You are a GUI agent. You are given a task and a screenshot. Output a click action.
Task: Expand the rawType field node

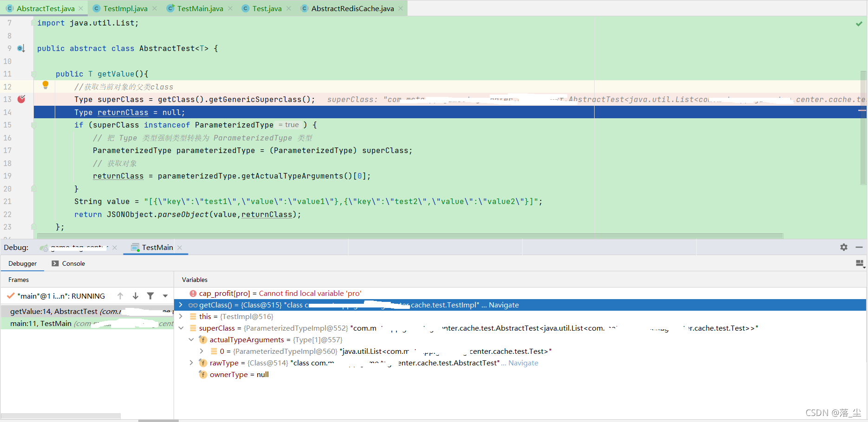click(191, 363)
